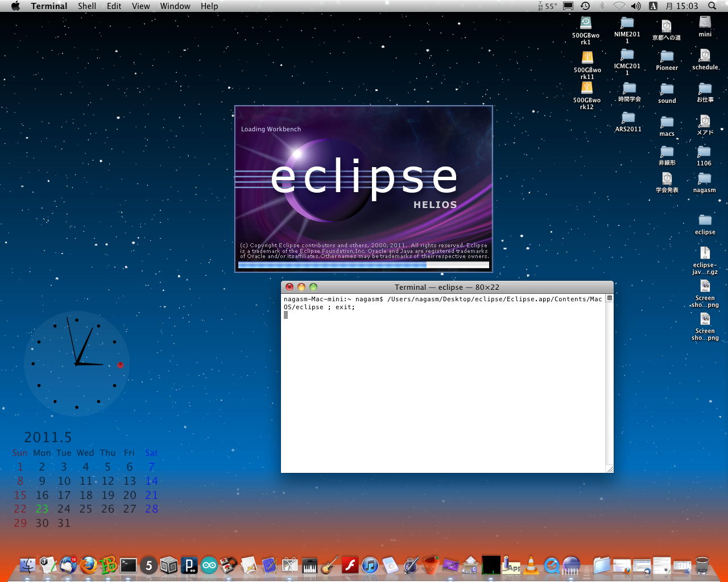
Task: Launch VLC cone icon in Dock
Action: click(531, 565)
